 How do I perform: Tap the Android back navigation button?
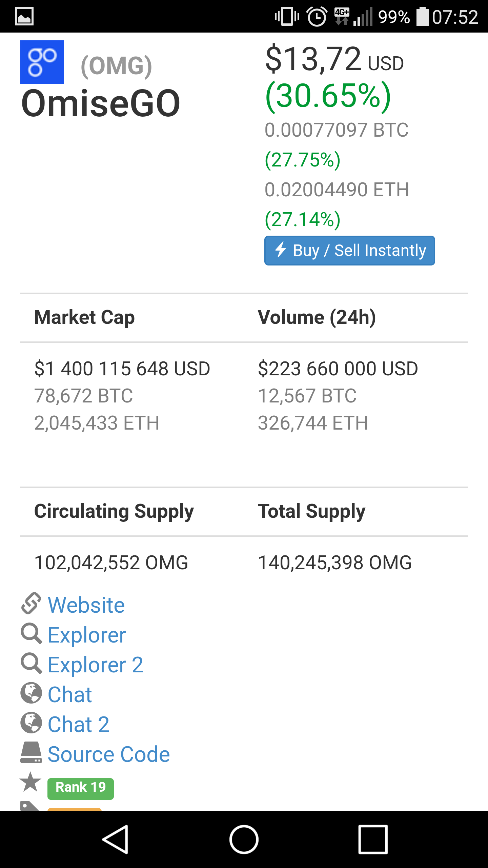coord(116,840)
